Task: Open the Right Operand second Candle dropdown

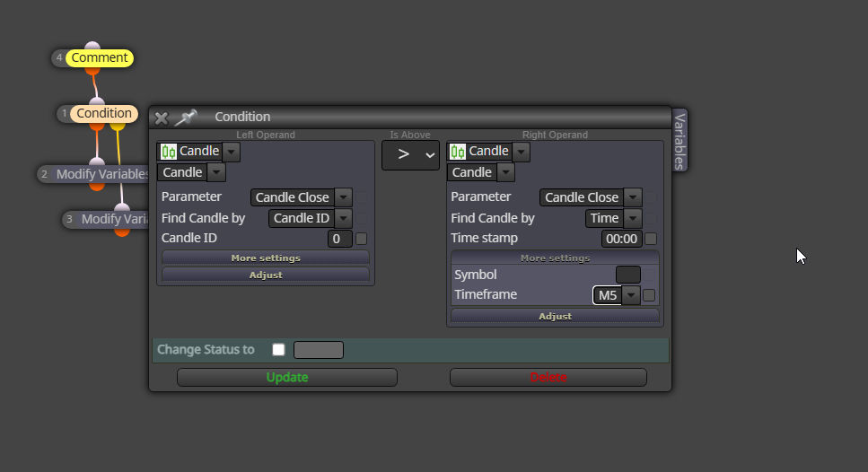Action: (505, 172)
